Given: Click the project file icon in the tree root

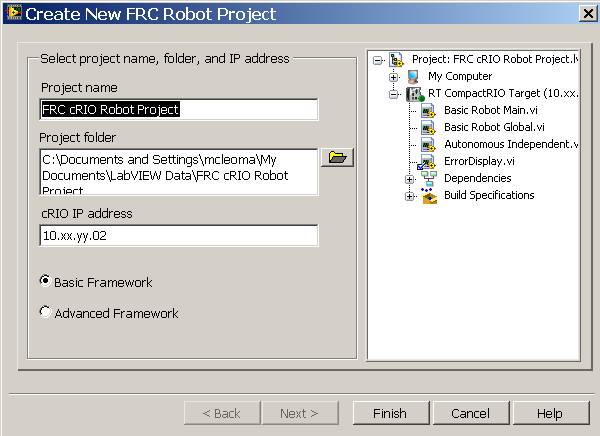Looking at the screenshot, I should 396,60.
